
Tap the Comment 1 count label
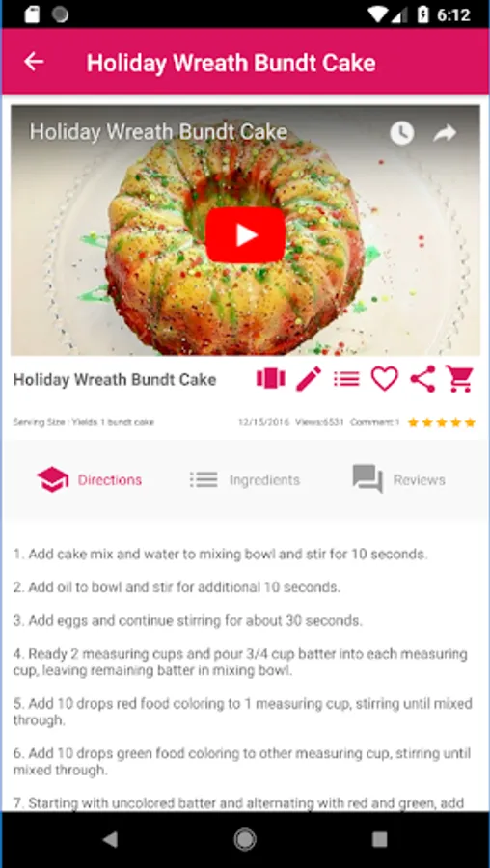(375, 422)
